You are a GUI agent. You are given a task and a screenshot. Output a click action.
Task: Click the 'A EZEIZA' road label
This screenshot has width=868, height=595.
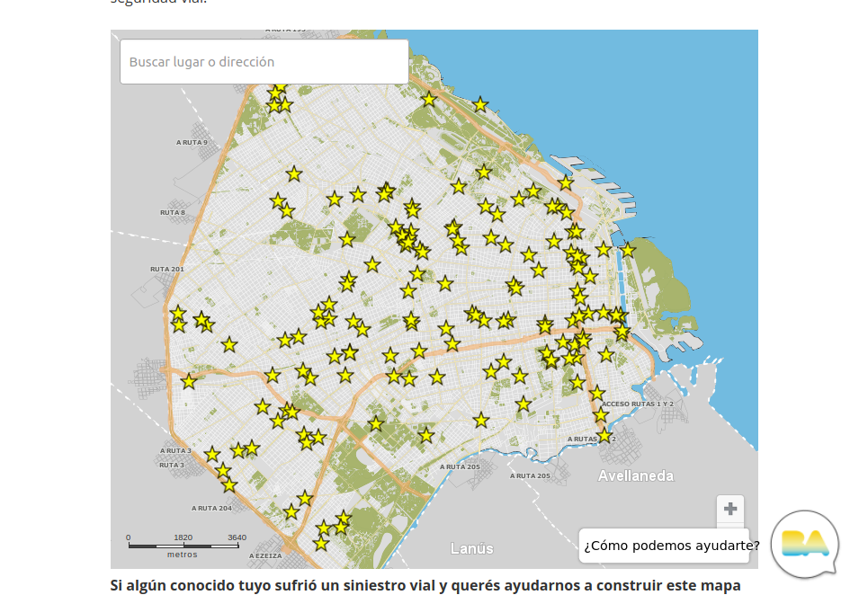click(264, 555)
